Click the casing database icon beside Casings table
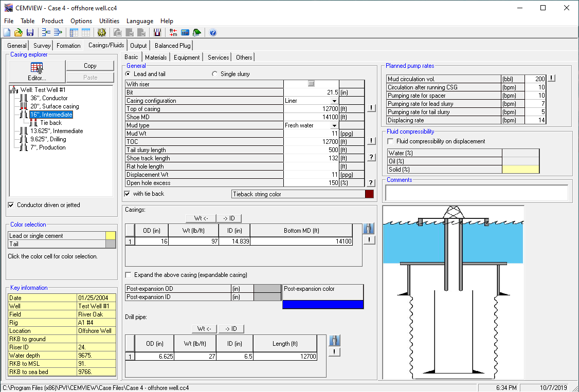Screen dimensions: 579x392 point(368,229)
